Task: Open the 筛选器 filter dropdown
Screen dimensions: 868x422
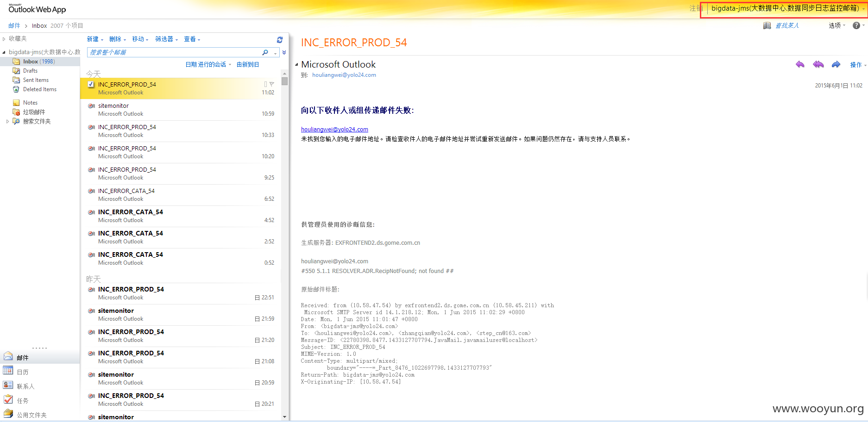Action: pyautogui.click(x=166, y=39)
